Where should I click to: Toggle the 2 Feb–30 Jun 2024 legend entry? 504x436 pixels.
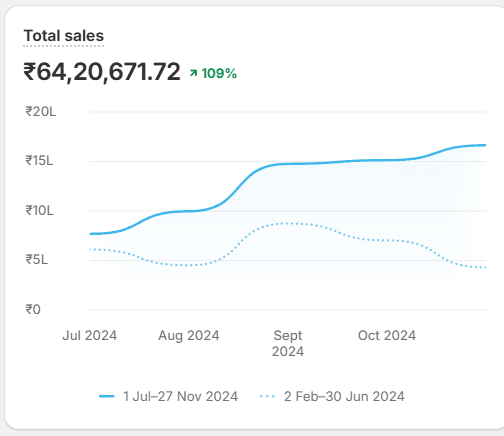coord(332,396)
